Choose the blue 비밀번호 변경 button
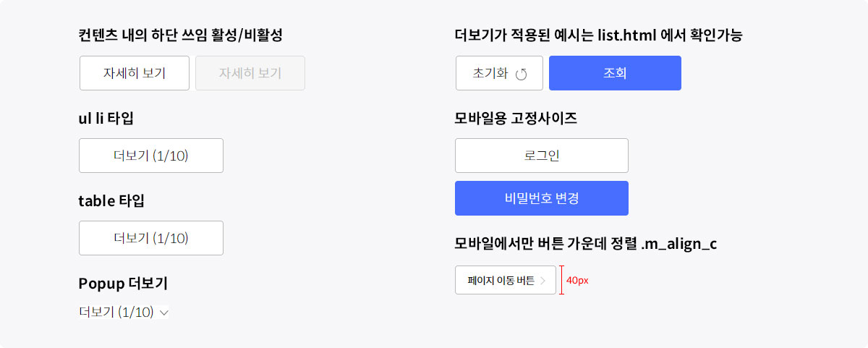 click(542, 198)
